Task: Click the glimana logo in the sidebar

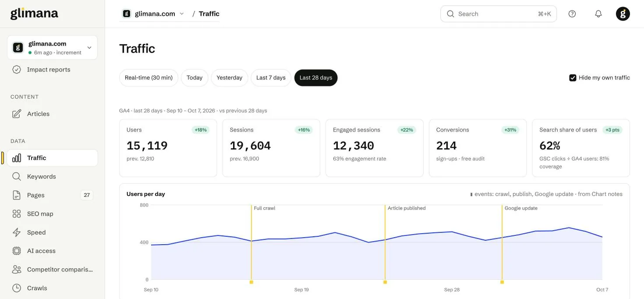Action: coord(34,14)
